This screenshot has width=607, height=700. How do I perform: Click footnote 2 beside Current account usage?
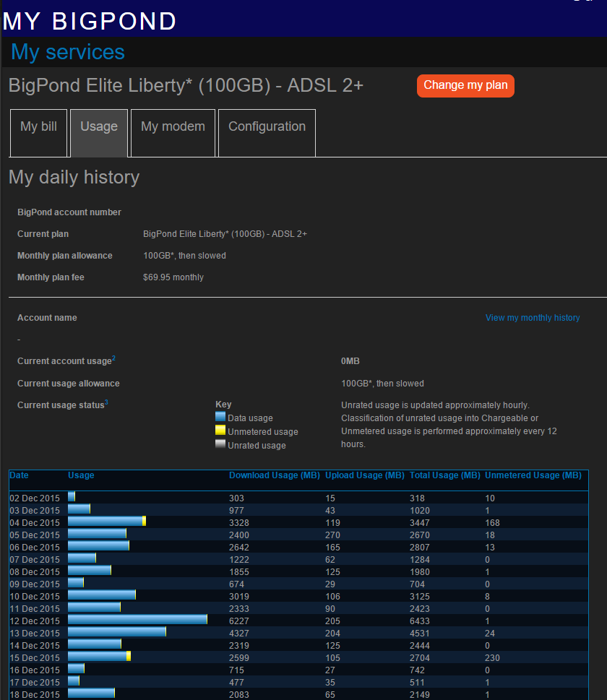click(x=114, y=357)
